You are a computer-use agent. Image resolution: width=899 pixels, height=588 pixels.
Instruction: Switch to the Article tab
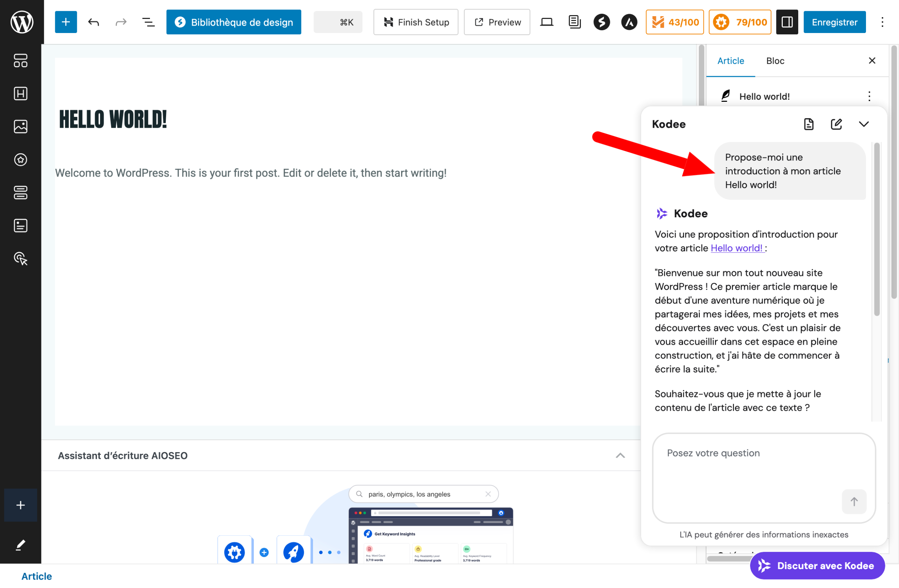730,60
